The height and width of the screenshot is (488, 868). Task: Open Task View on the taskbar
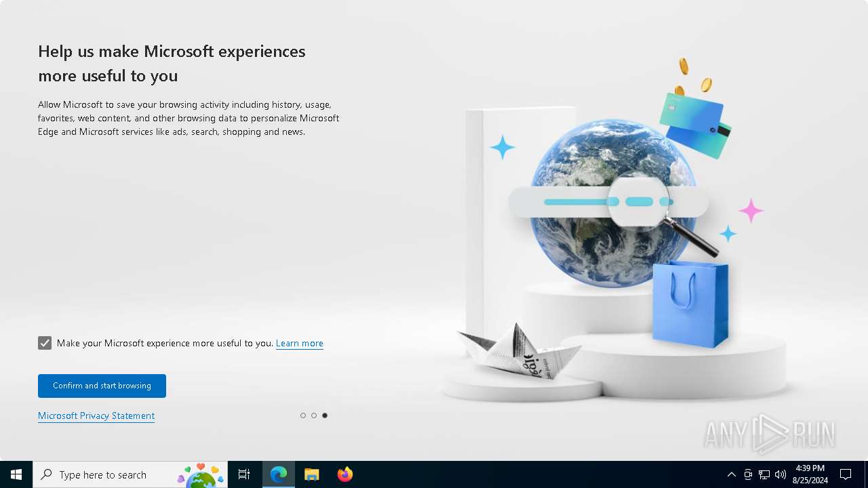click(244, 474)
